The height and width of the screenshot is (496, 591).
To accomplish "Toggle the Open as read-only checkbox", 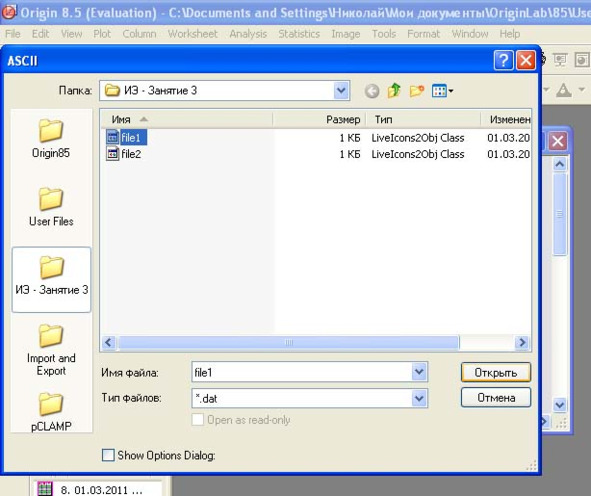I will point(198,419).
